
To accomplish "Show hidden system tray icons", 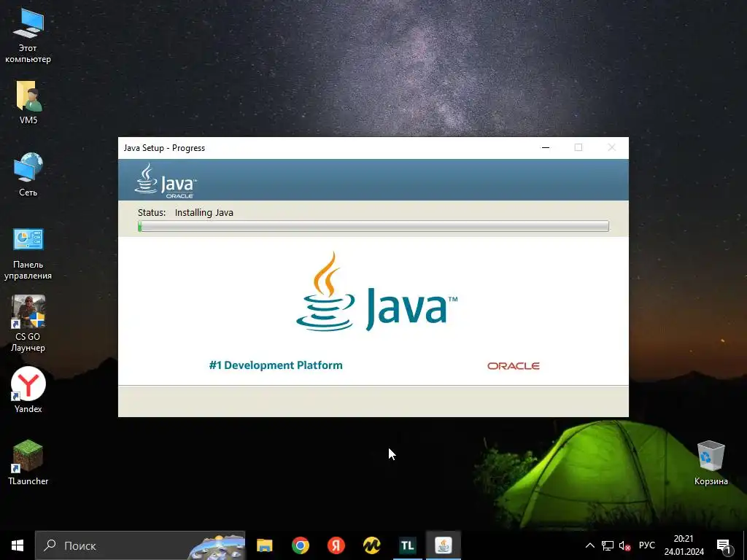I will (589, 545).
